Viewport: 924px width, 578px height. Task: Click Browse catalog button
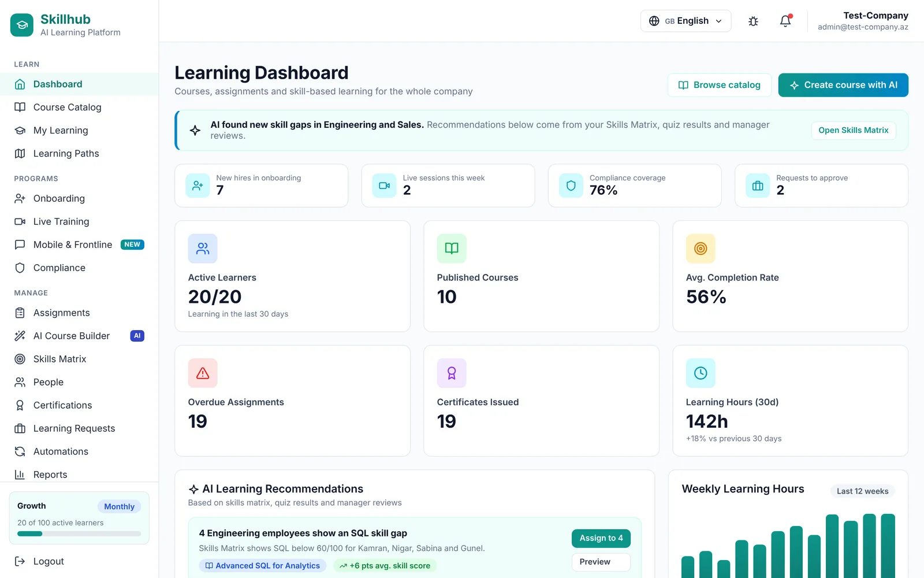pyautogui.click(x=720, y=85)
